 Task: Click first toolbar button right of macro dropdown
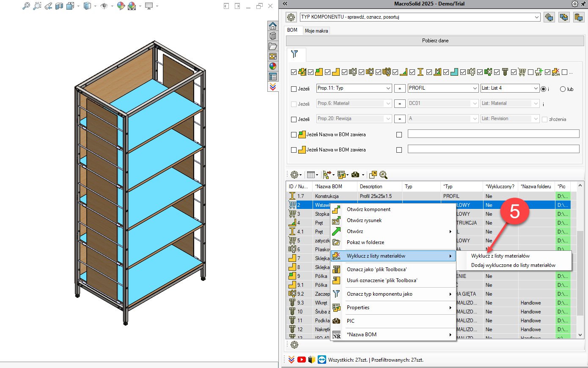549,17
